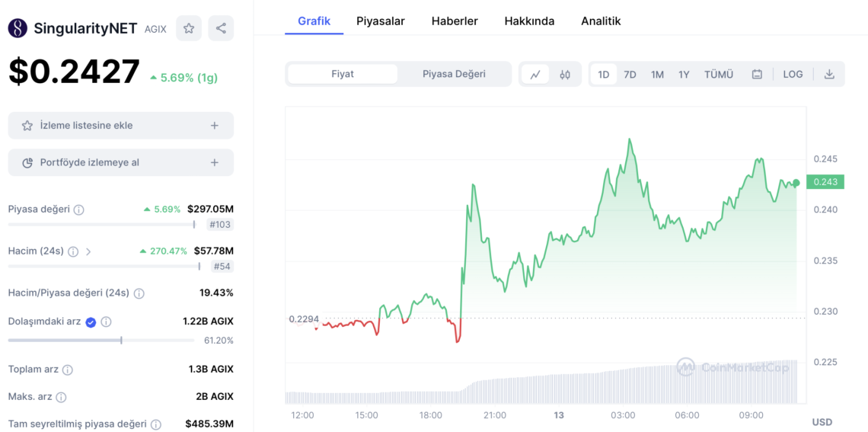868x432 pixels.
Task: Open the Hakkında tab
Action: (529, 21)
